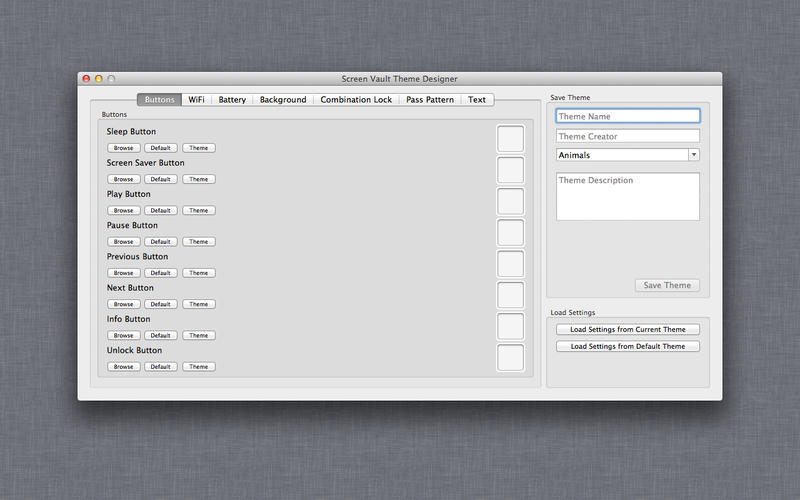Browse for a Pause Button image
800x500 pixels.
point(123,242)
